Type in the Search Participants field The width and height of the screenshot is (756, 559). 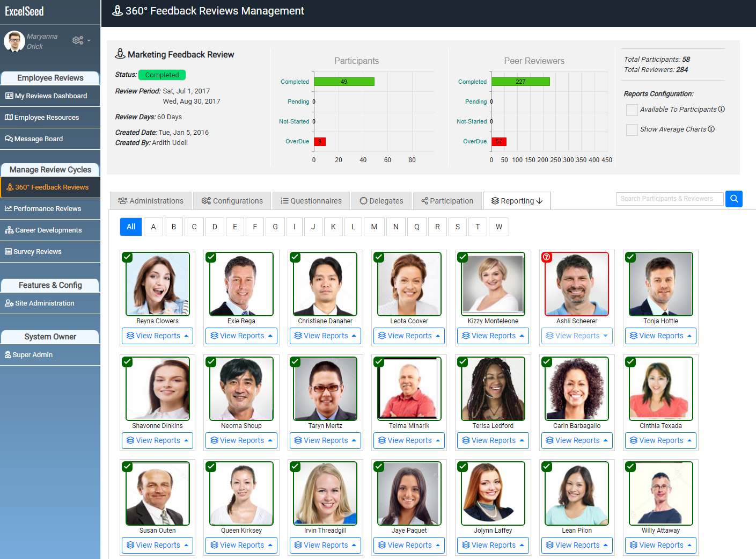[670, 199]
